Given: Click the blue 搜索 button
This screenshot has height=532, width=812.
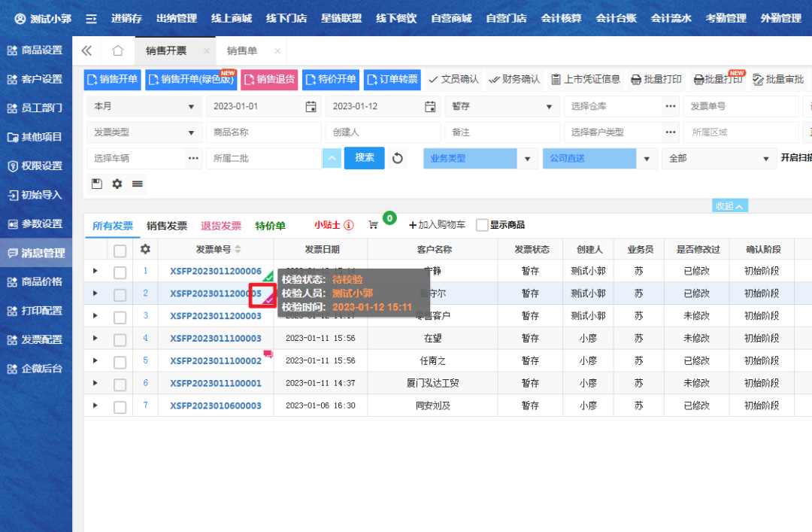Looking at the screenshot, I should pyautogui.click(x=364, y=158).
